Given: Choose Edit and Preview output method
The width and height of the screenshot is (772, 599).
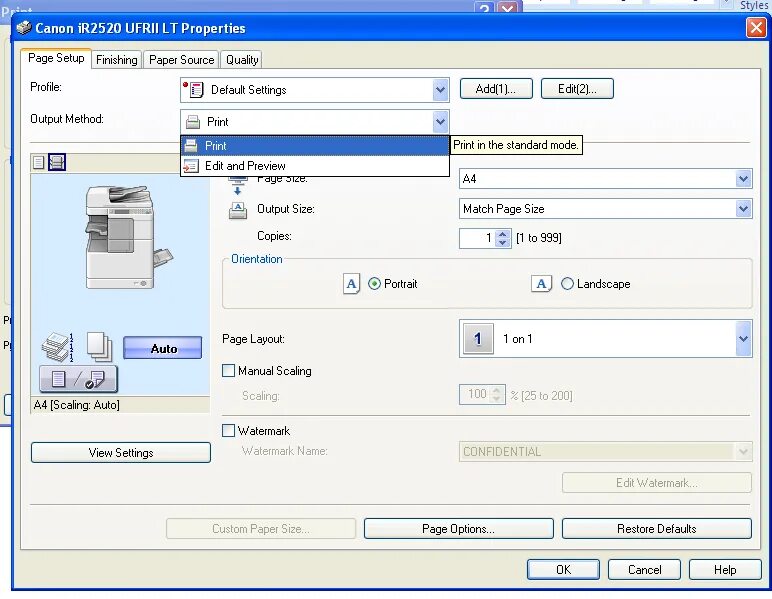Looking at the screenshot, I should (315, 166).
